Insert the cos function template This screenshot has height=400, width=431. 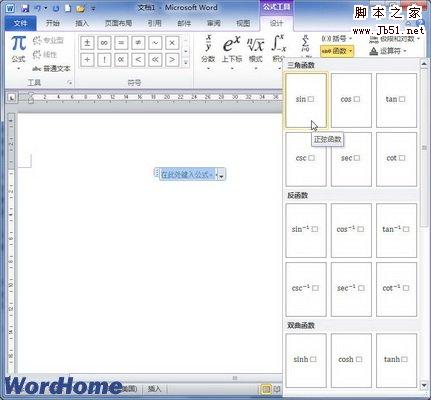351,100
